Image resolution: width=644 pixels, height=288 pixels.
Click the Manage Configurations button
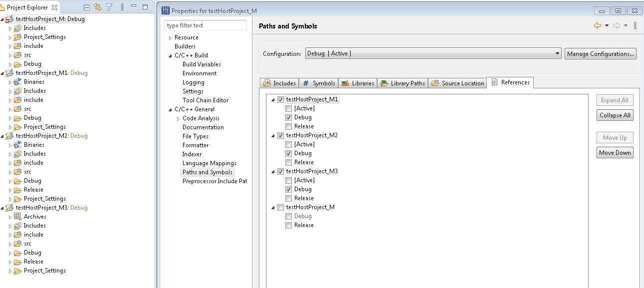point(600,53)
